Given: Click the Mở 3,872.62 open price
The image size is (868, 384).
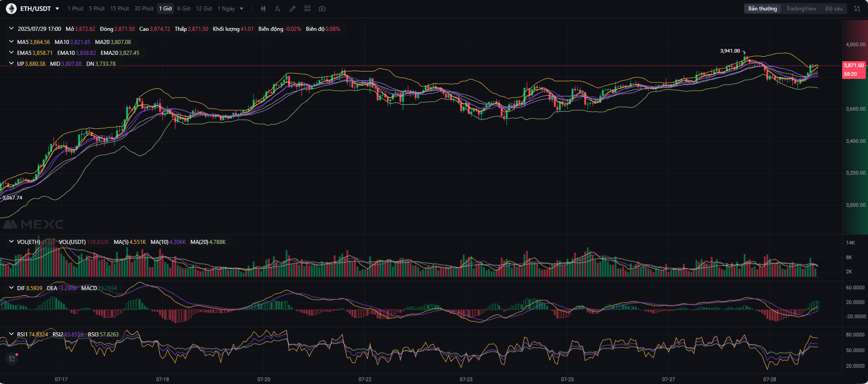Looking at the screenshot, I should [80, 29].
